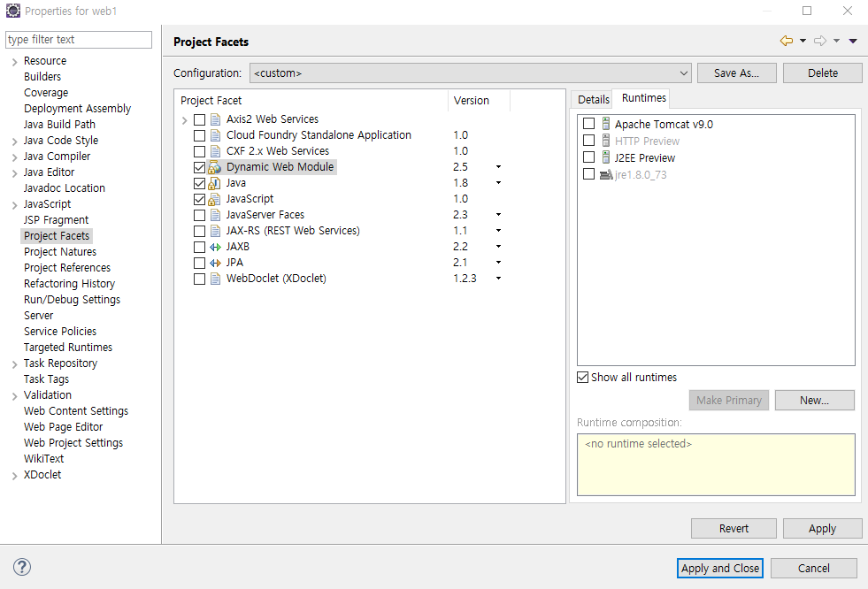Check the CXF 2.x Web Services checkbox
This screenshot has height=589, width=868.
point(199,151)
